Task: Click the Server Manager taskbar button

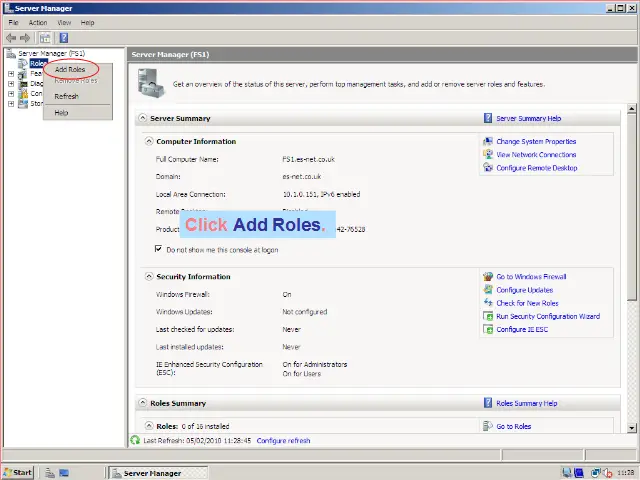Action: [x=158, y=473]
